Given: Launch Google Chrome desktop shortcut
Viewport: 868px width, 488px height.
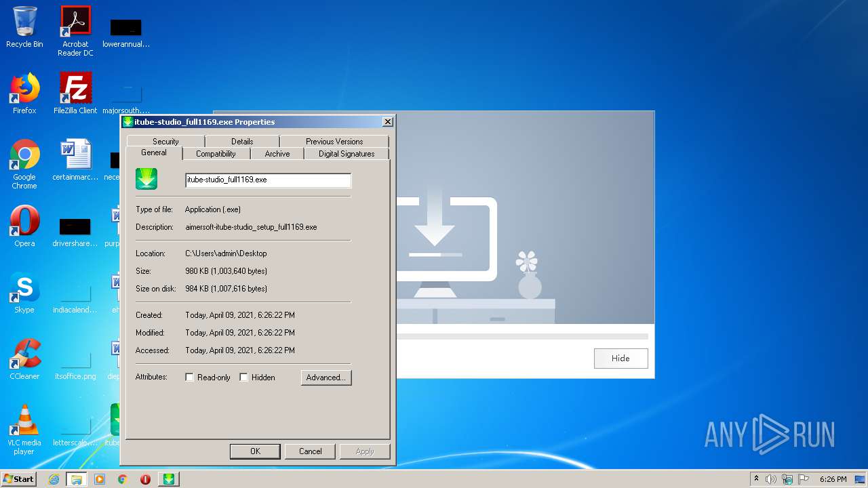Looking at the screenshot, I should tap(24, 164).
